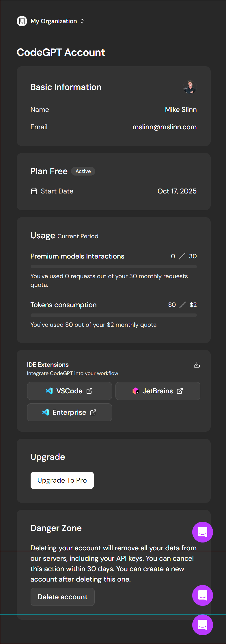
Task: Click the external link icon beside Enterprise
Action: (93, 412)
